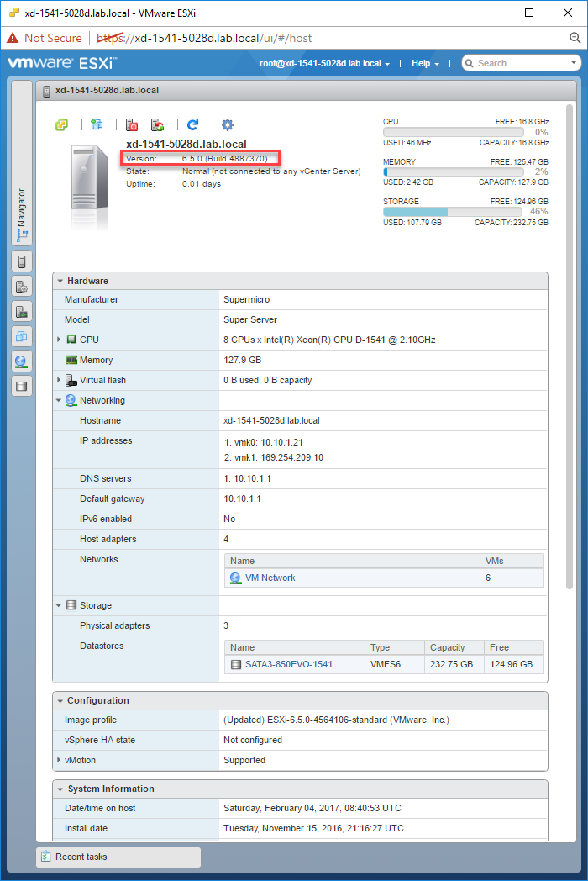Click the Recent tasks clipboard icon
Viewport: 588px width, 881px height.
click(46, 857)
